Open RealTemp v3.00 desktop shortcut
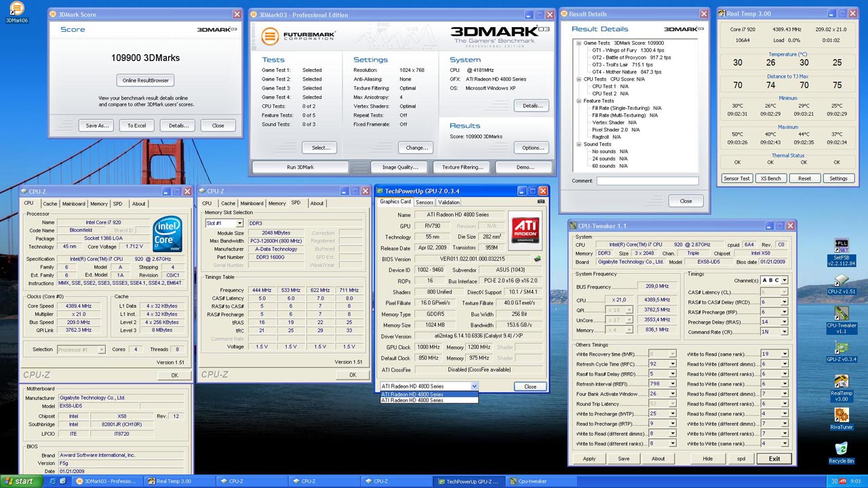This screenshot has height=488, width=868. (x=841, y=388)
